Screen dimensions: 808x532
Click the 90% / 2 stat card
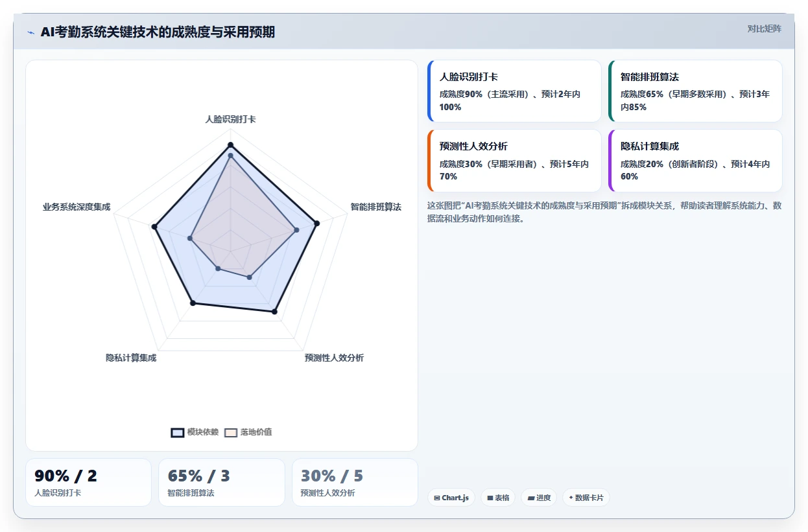click(x=88, y=482)
